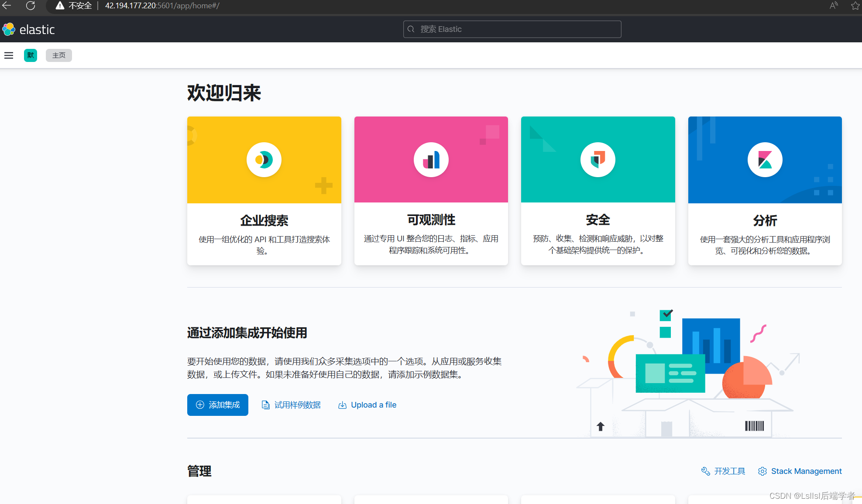
Task: Click the Enterprise Search circular icon
Action: (x=264, y=160)
